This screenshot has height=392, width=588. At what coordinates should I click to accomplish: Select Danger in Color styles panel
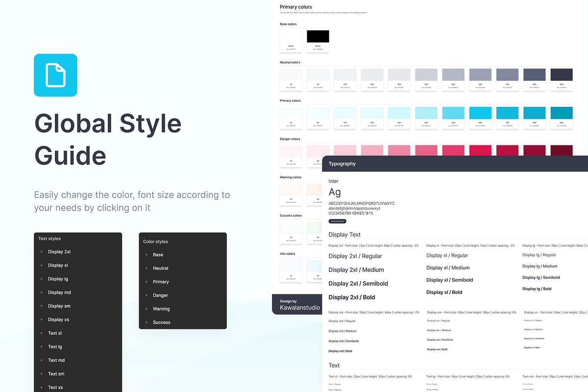click(160, 295)
